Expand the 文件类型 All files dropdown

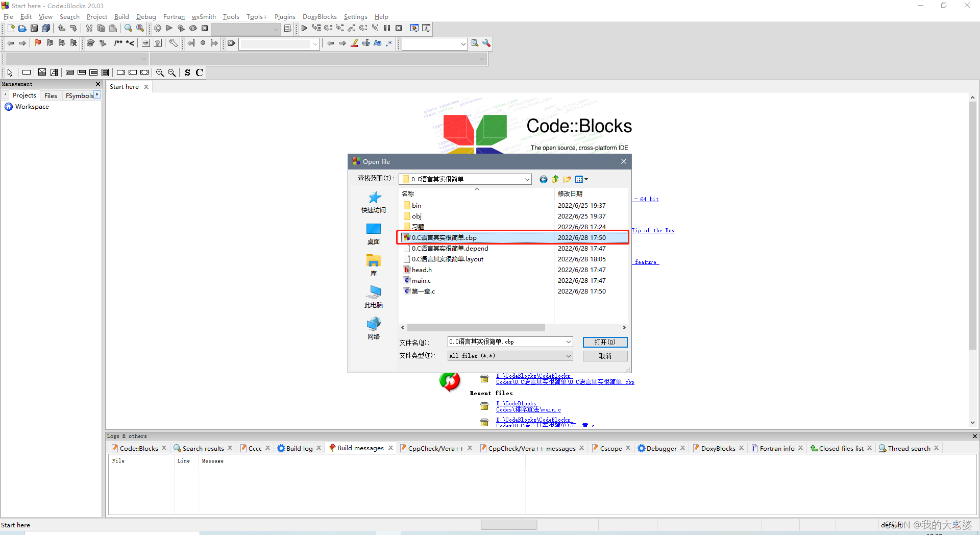569,355
